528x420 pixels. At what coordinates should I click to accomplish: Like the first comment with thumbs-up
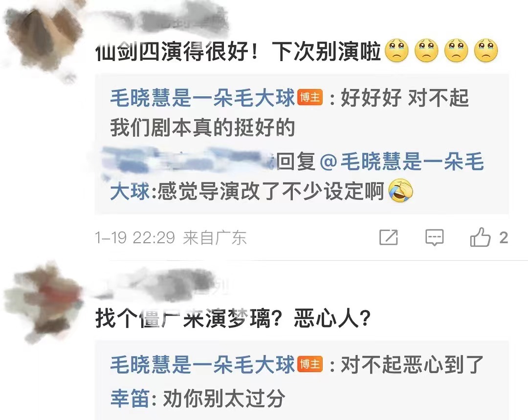coord(480,237)
